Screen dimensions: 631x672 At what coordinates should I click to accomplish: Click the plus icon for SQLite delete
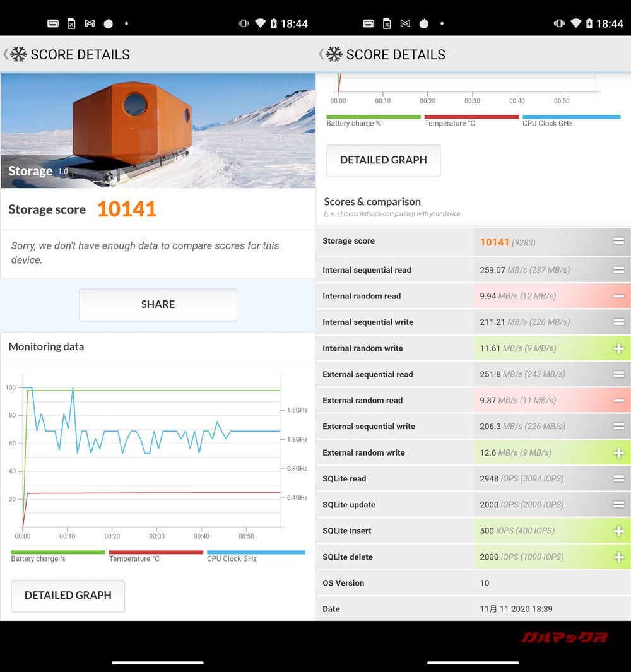[x=618, y=557]
